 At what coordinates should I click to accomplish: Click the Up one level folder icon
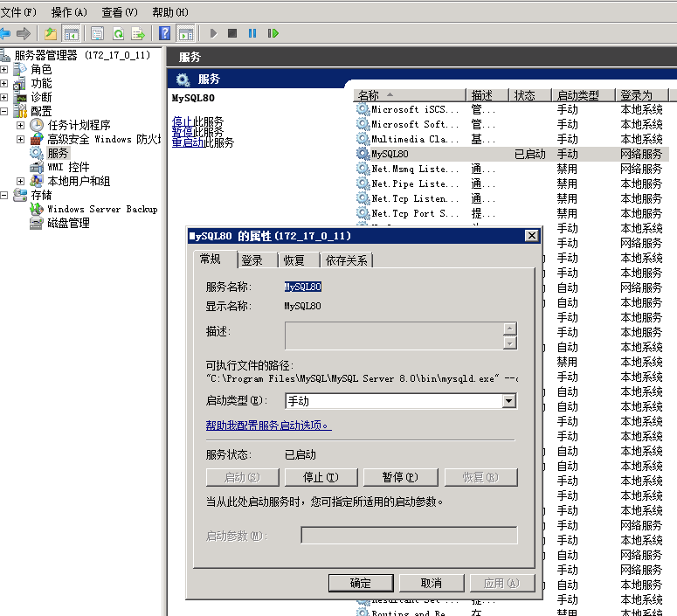(x=51, y=33)
